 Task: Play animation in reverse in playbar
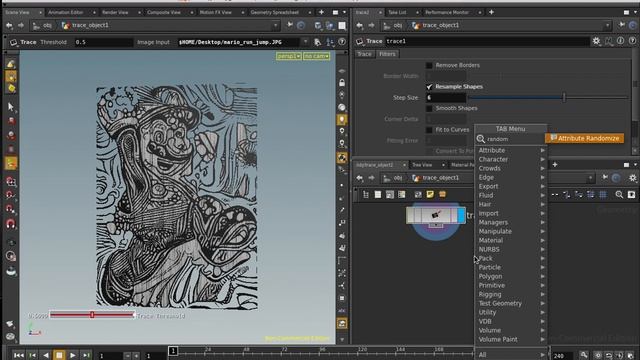coord(46,355)
